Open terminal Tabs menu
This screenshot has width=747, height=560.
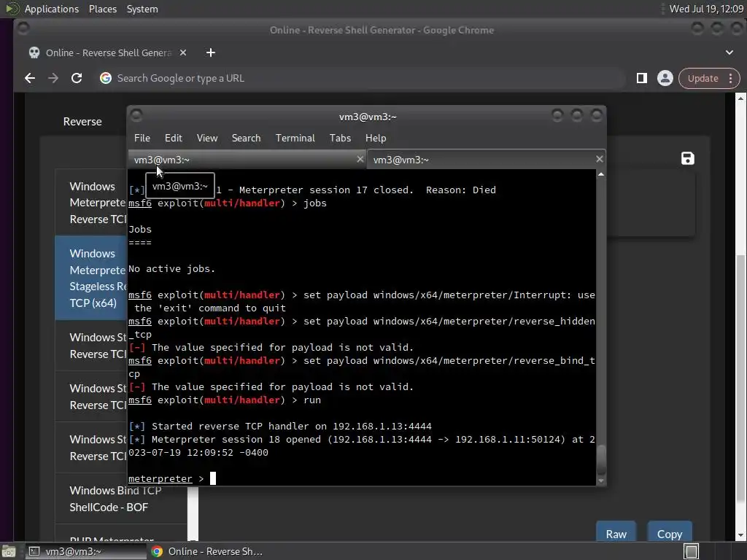click(340, 138)
